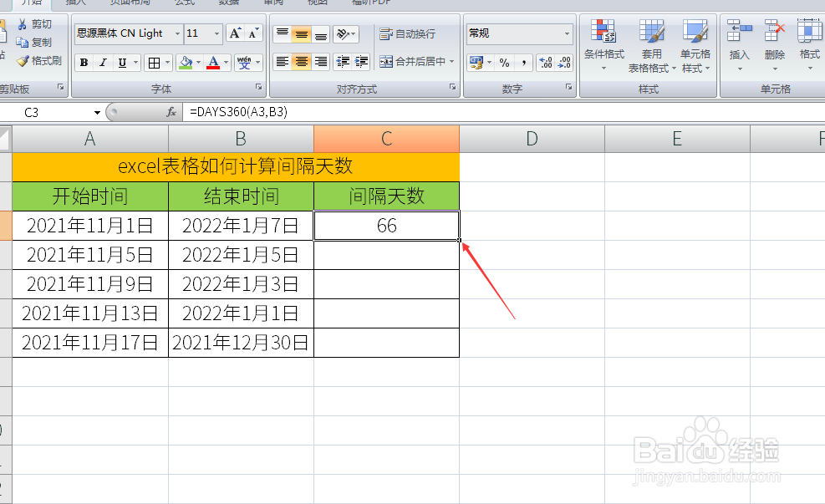This screenshot has width=825, height=504.
Task: Toggle bold formatting
Action: [84, 64]
